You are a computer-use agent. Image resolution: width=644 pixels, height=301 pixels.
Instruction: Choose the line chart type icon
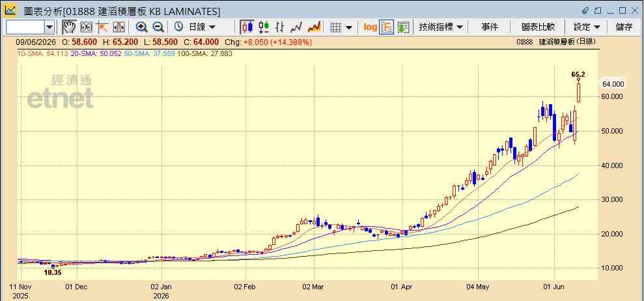(x=296, y=27)
